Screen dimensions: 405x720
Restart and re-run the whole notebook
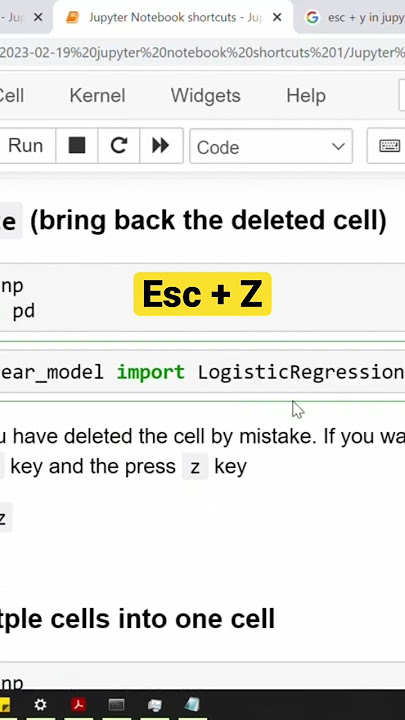click(161, 146)
